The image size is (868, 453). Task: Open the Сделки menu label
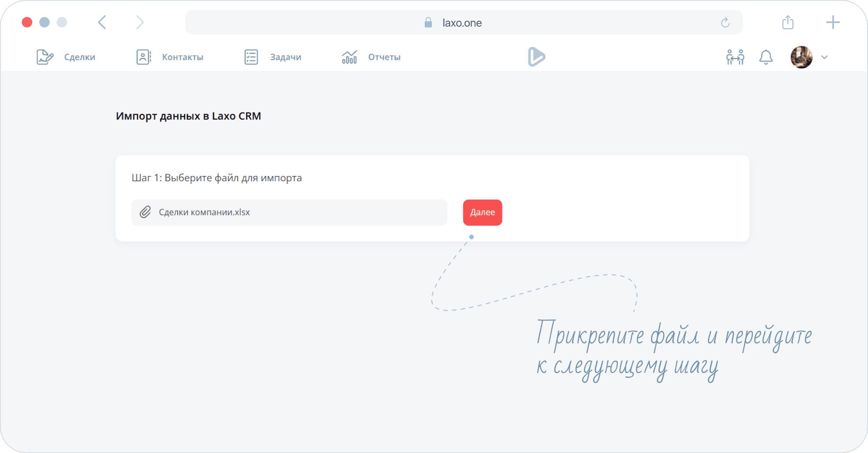point(79,57)
